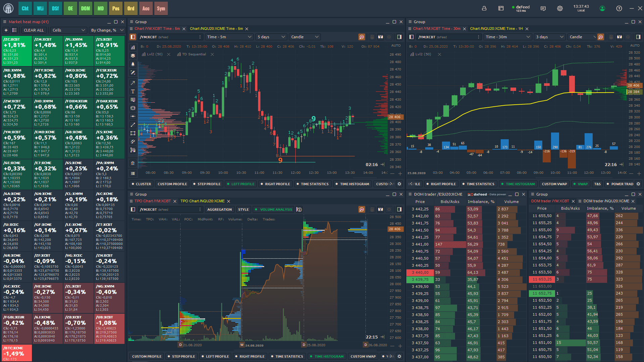Open the alerts bell icon on the left toolbar
The image size is (644, 362).
[133, 64]
